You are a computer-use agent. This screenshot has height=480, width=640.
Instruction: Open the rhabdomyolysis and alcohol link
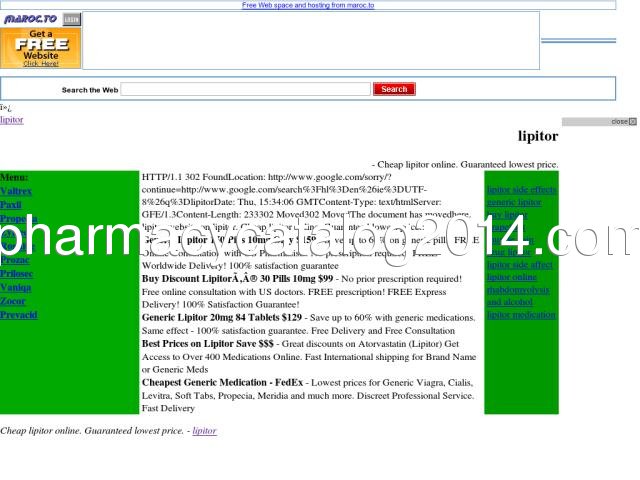pos(518,296)
